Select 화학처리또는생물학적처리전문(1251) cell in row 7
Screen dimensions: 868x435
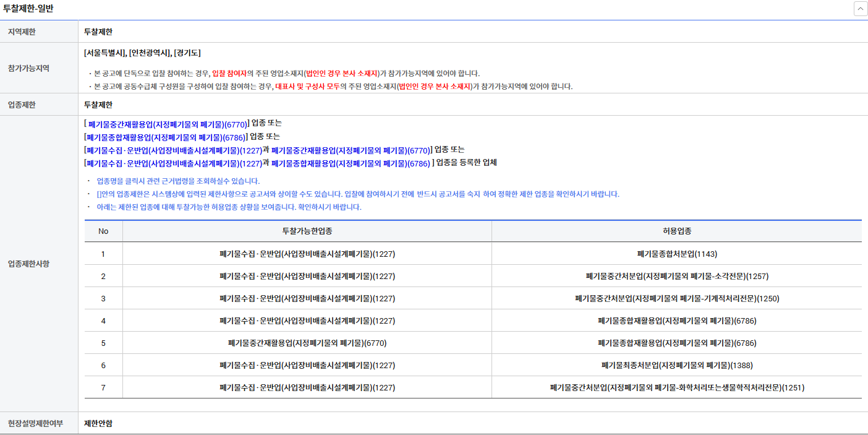[x=676, y=388]
